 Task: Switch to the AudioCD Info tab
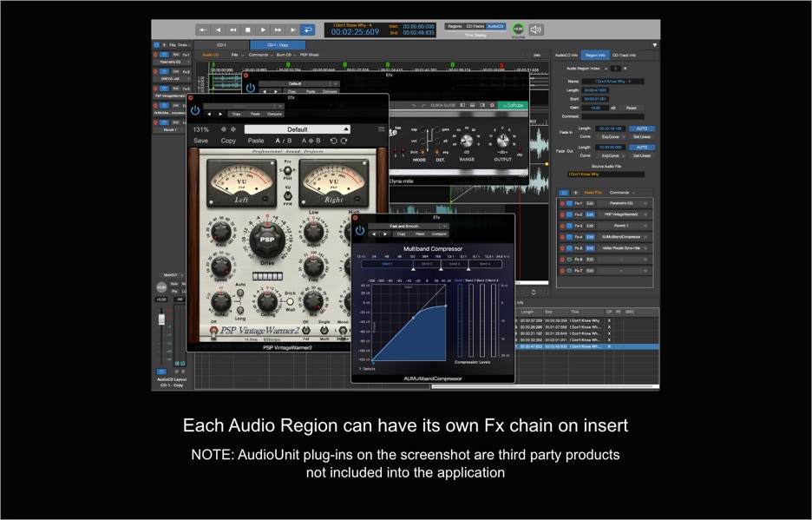[566, 55]
